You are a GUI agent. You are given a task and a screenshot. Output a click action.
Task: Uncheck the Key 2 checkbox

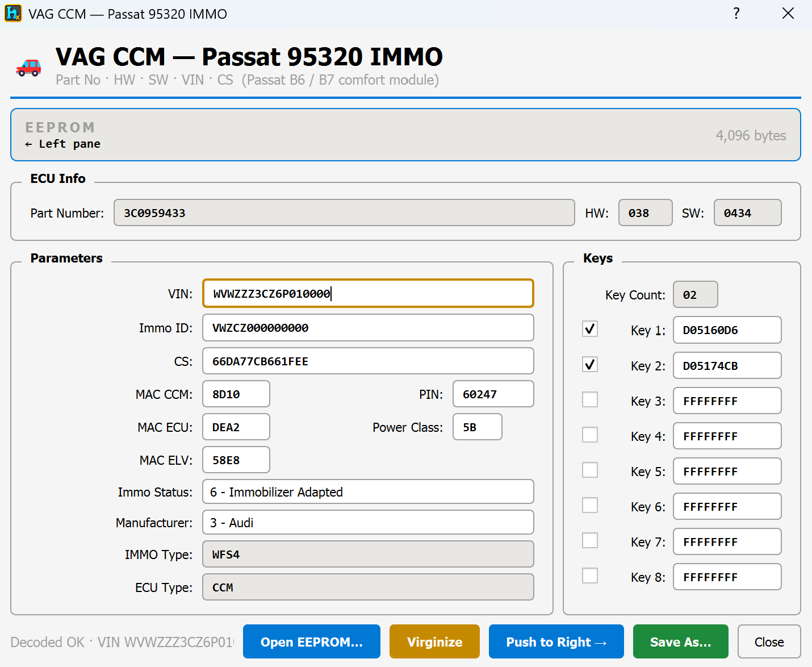point(590,364)
